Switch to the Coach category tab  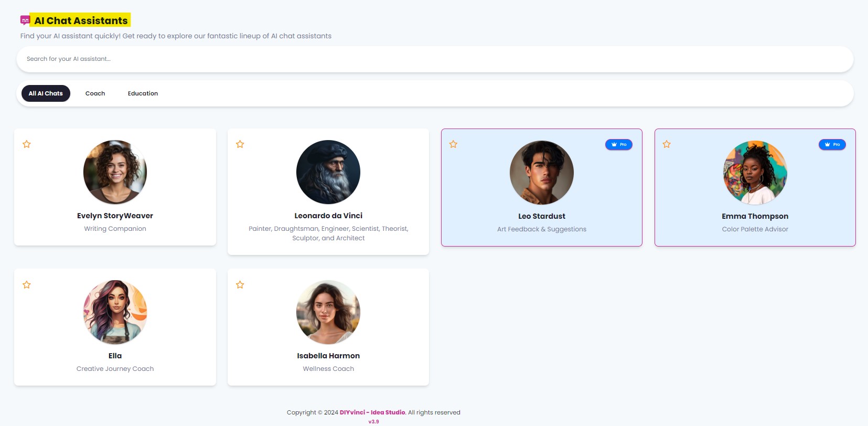(x=95, y=93)
